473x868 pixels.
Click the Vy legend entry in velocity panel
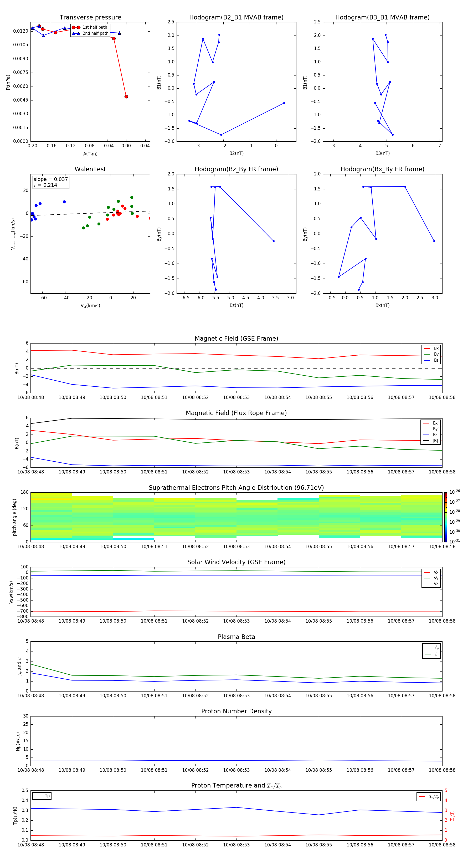point(431,578)
